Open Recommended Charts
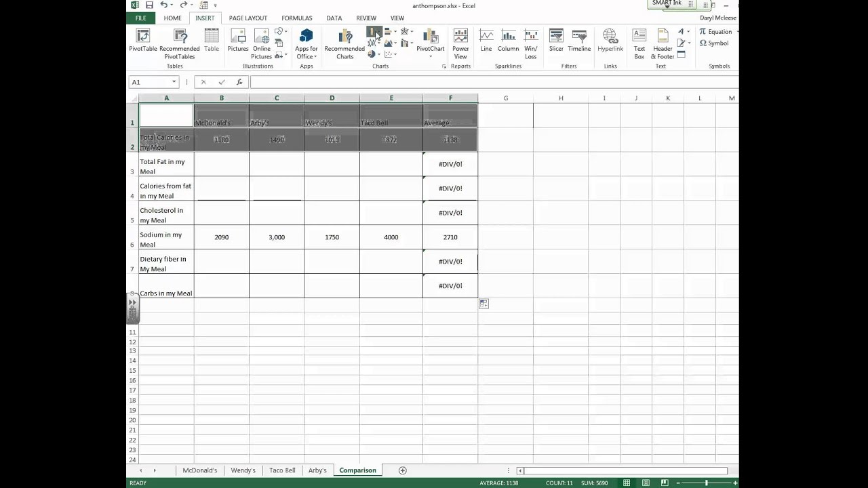This screenshot has width=868, height=488. [x=344, y=44]
